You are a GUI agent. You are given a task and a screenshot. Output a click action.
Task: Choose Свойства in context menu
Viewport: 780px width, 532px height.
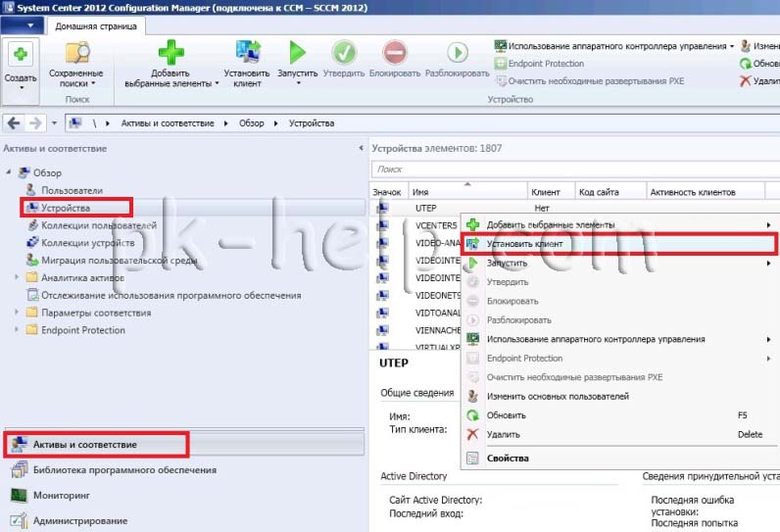click(x=618, y=458)
